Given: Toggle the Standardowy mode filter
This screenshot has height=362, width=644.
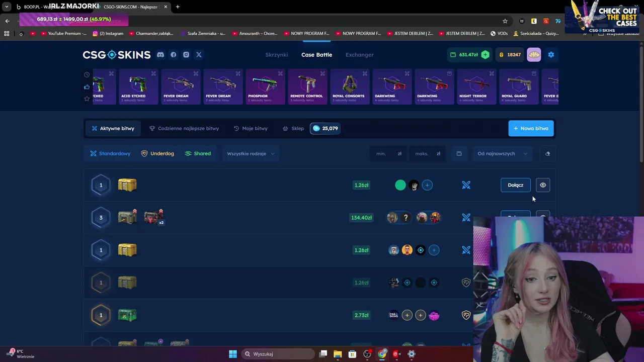Looking at the screenshot, I should (110, 153).
